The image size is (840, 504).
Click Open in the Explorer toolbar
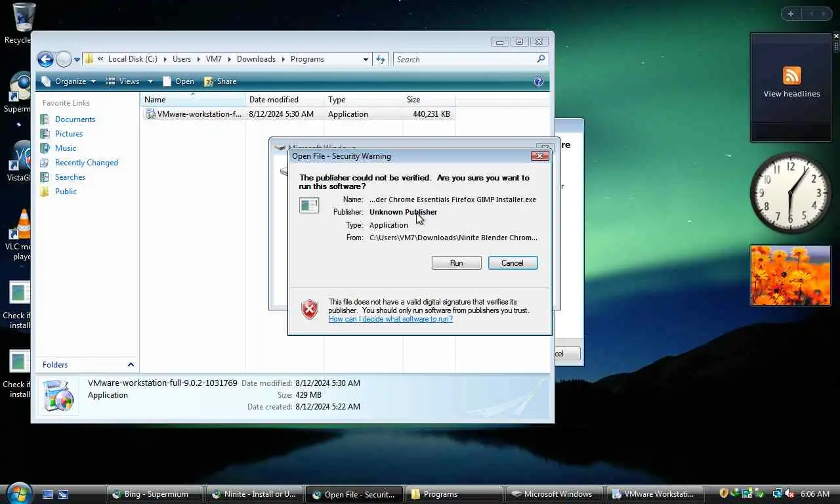tap(178, 81)
